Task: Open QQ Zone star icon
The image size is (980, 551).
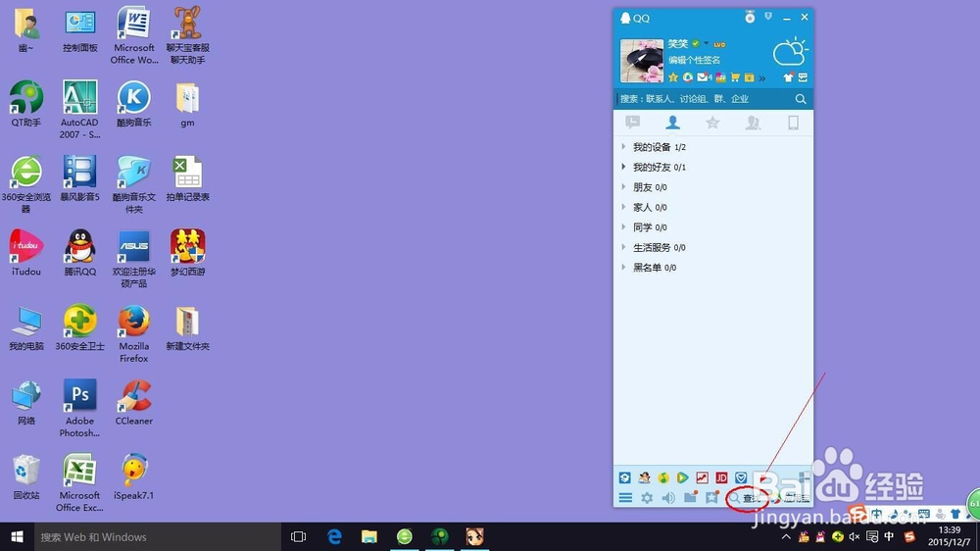Action: tap(673, 77)
